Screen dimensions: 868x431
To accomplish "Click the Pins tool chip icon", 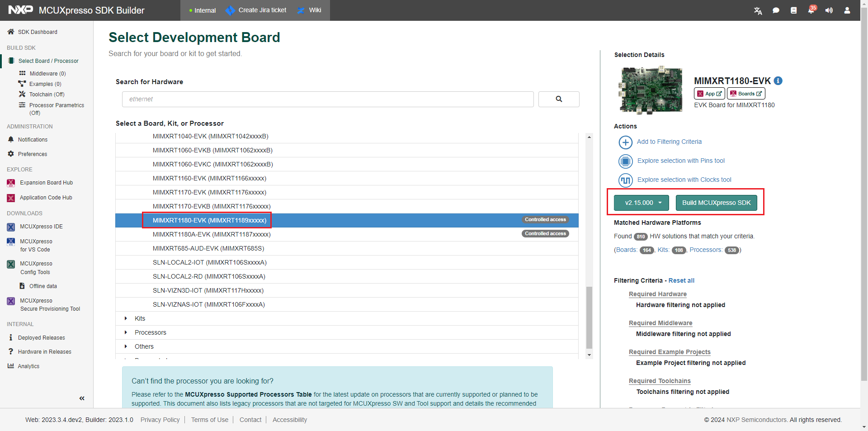I will coord(625,161).
